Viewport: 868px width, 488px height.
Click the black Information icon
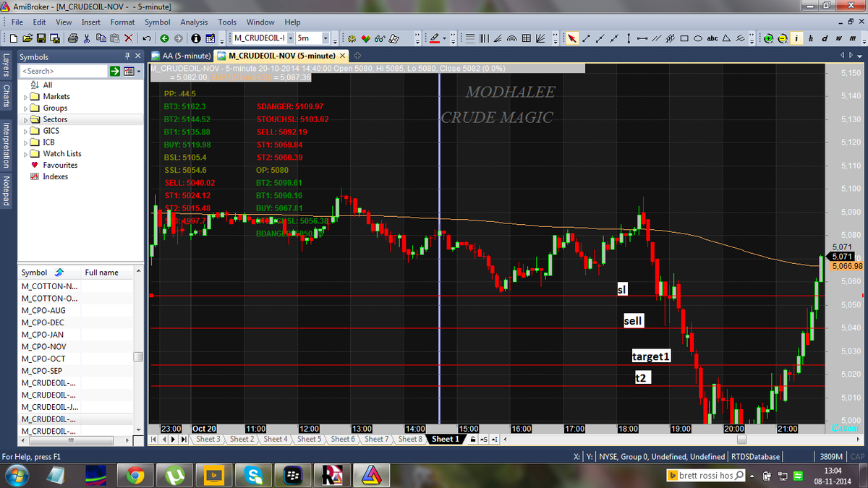pyautogui.click(x=196, y=38)
